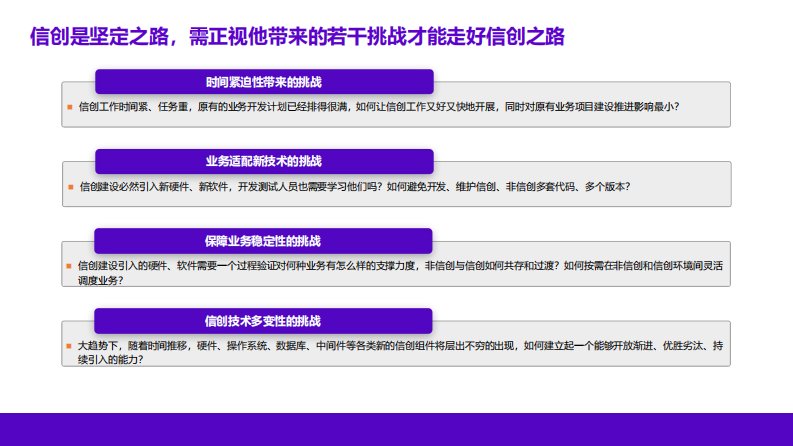Click the orange bullet before 信创建设必然引入

point(69,186)
